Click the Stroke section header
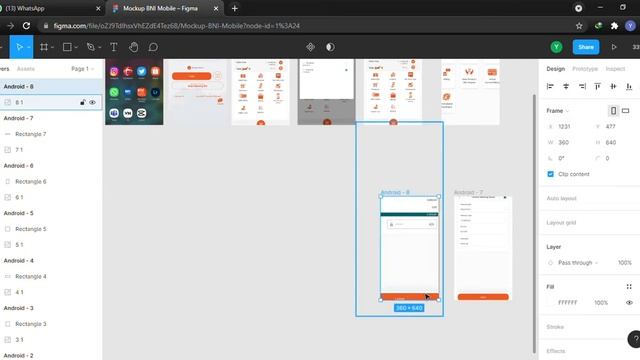The image size is (640, 360). pos(555,327)
